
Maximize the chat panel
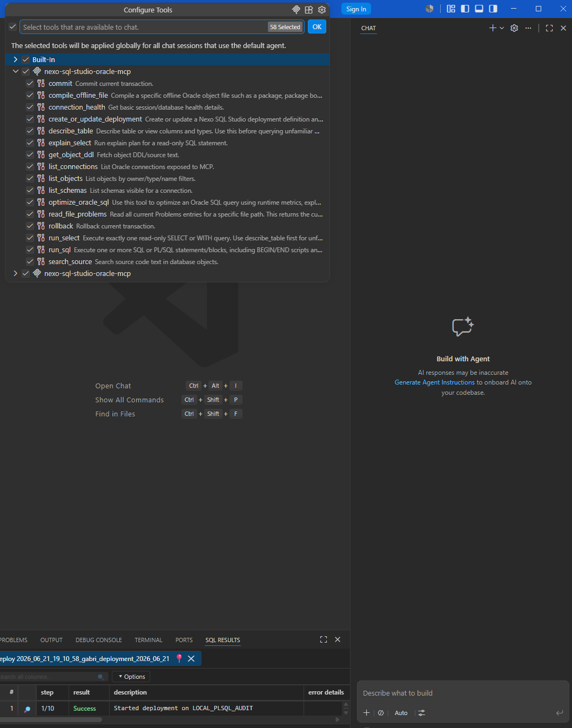click(549, 28)
